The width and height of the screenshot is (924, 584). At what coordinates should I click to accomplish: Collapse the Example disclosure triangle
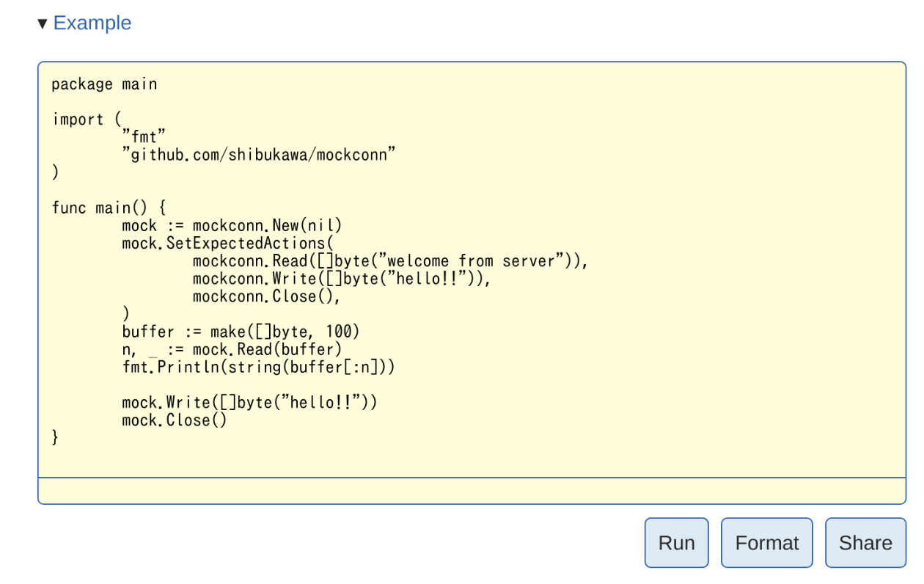(x=43, y=23)
